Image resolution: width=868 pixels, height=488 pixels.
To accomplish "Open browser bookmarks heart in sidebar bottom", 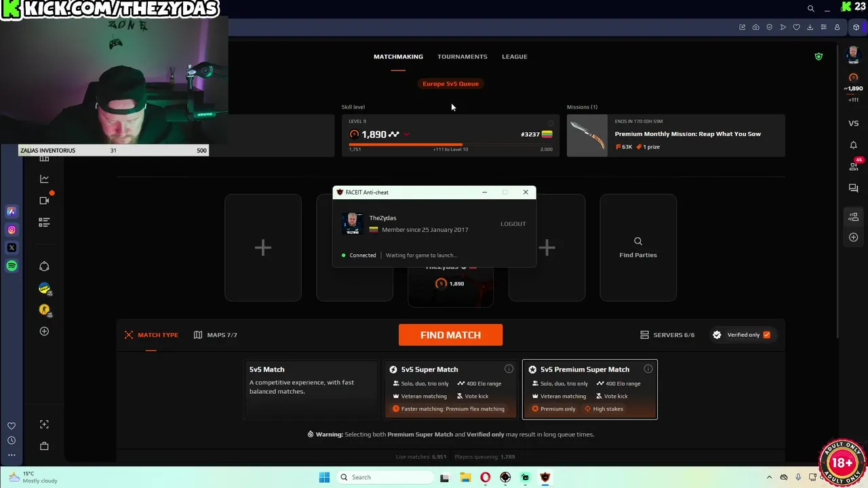I will point(12,426).
